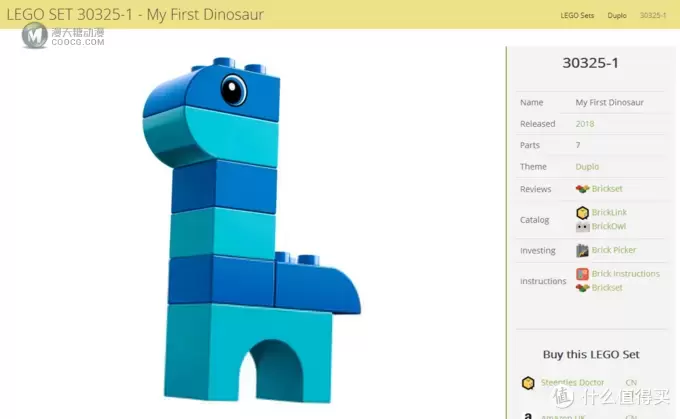Screen dimensions: 680x419
Task: Click the My First Dinosaur name value
Action: coord(609,102)
